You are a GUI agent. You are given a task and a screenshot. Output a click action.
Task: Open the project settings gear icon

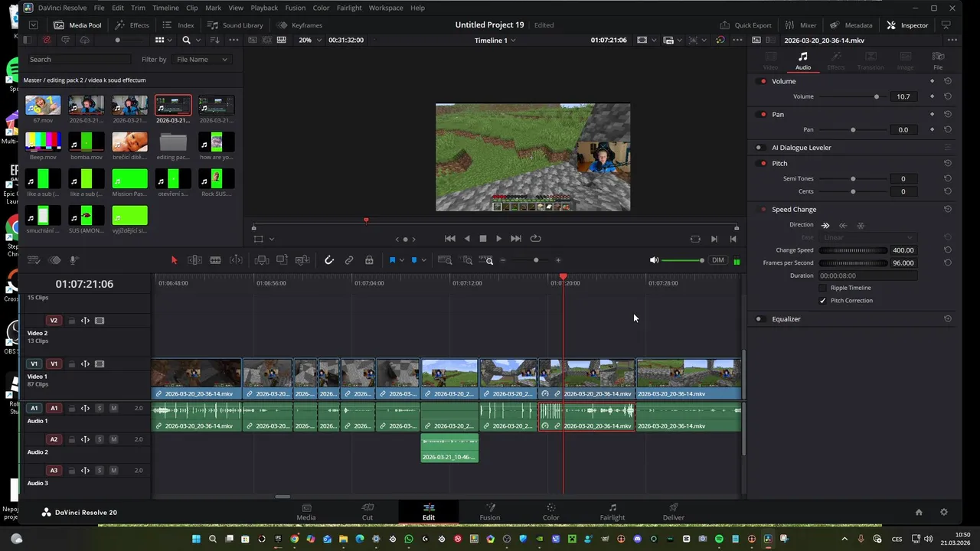[944, 512]
